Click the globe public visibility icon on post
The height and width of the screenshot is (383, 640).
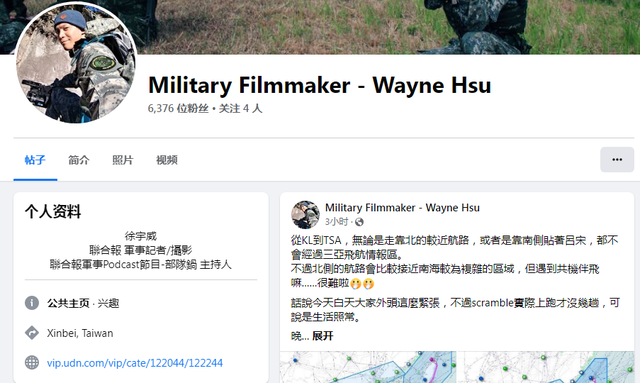click(359, 222)
